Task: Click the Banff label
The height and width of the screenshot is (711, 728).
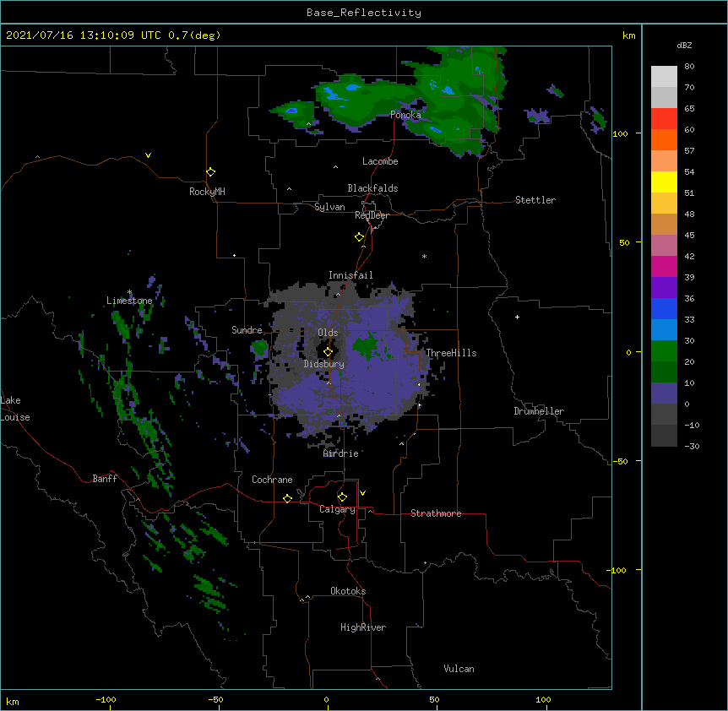Action: pyautogui.click(x=105, y=479)
